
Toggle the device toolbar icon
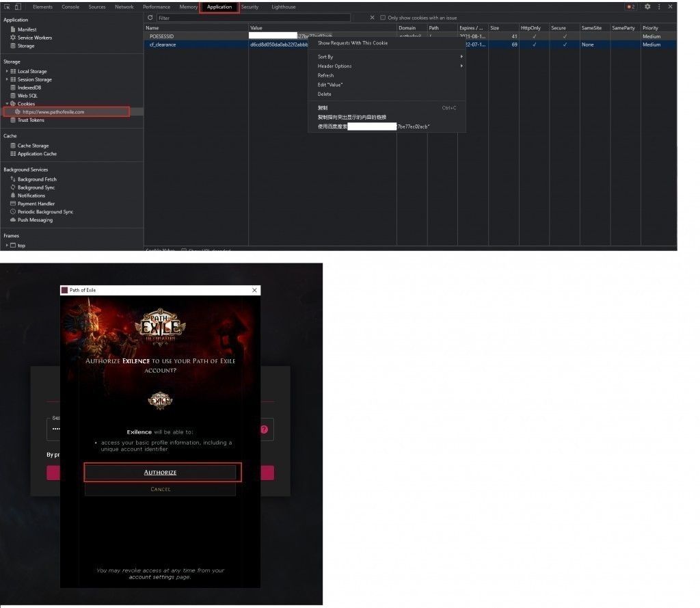click(x=17, y=7)
